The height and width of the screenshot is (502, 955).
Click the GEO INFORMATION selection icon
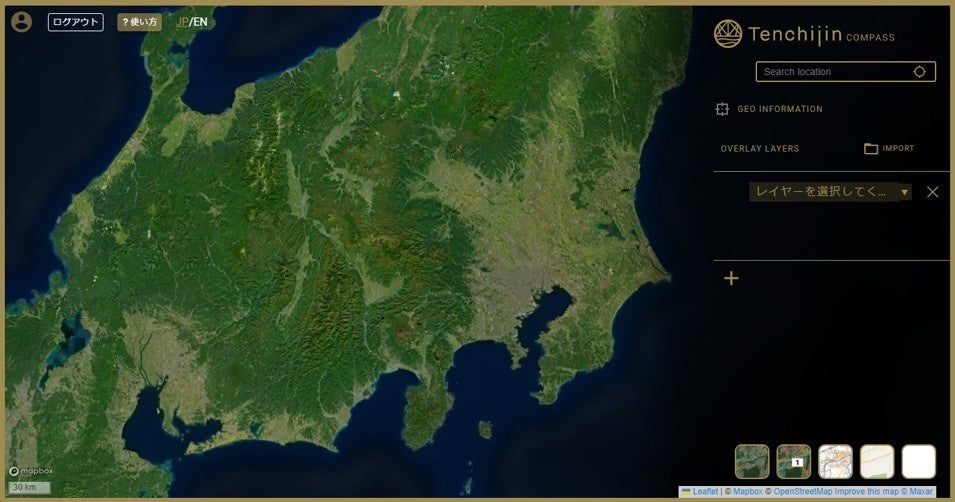[x=722, y=109]
